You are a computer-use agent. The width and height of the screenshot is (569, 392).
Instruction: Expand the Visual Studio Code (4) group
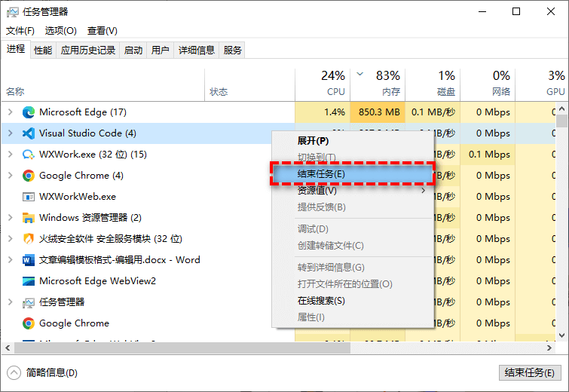pos(10,133)
